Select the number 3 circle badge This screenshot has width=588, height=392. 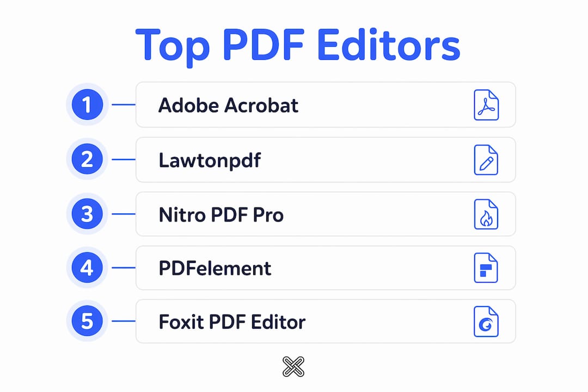[x=87, y=214]
